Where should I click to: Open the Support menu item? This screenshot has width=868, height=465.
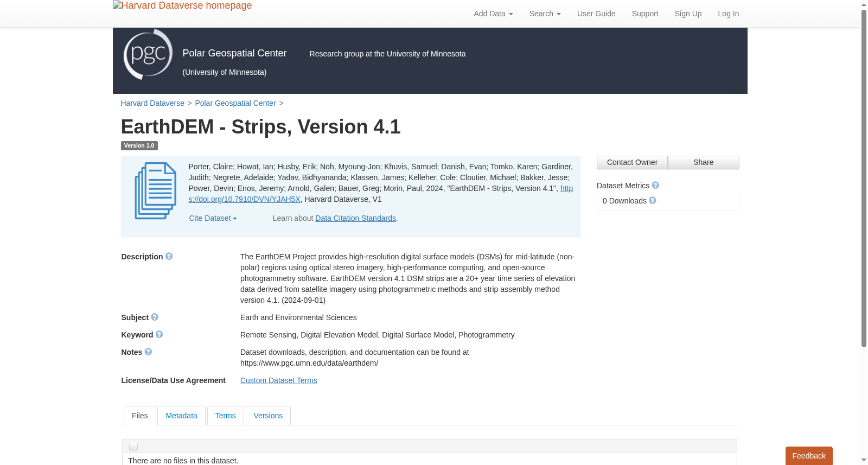coord(645,14)
